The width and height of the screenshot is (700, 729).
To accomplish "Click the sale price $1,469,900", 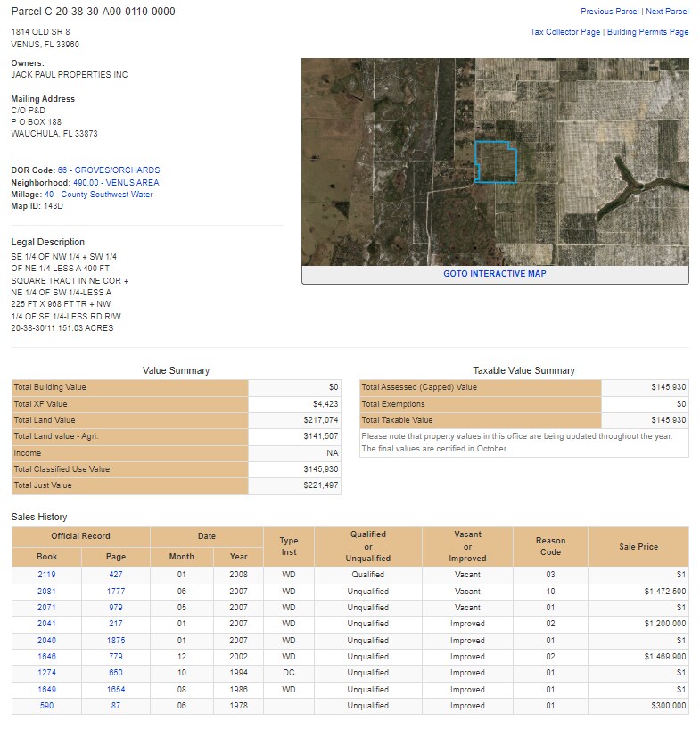I will pos(664,657).
